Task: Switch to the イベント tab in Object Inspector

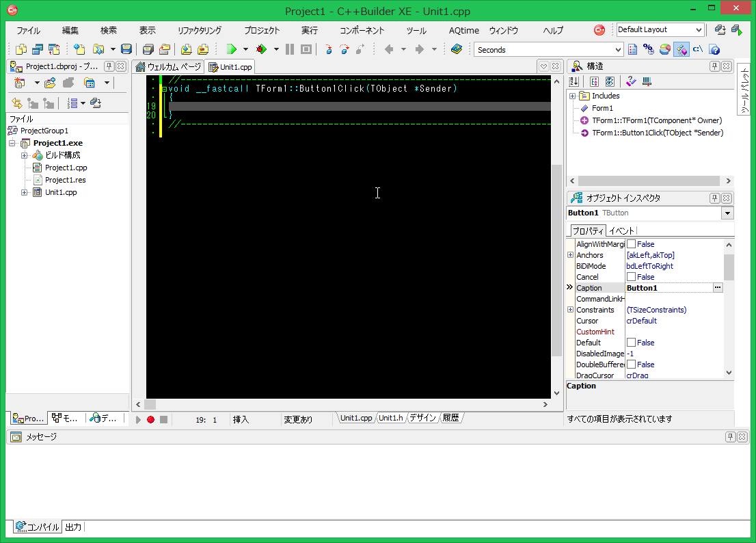Action: (621, 230)
